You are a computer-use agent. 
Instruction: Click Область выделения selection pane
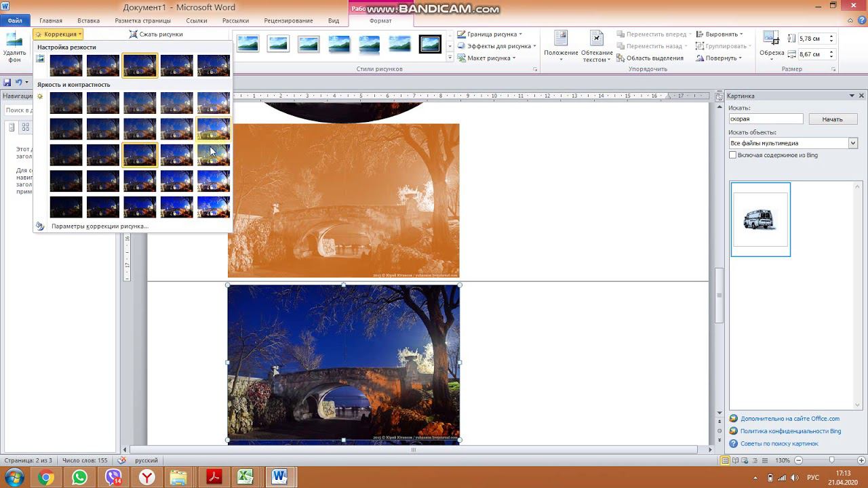pos(650,58)
